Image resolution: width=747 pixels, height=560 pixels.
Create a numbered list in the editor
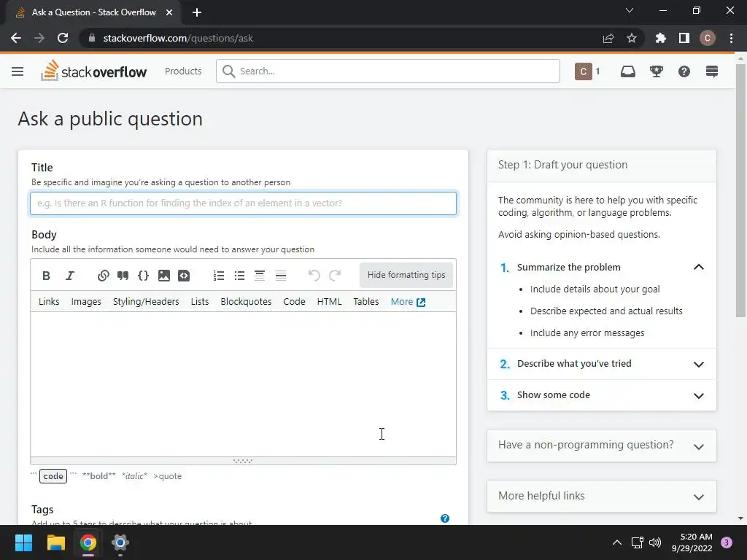tap(219, 276)
